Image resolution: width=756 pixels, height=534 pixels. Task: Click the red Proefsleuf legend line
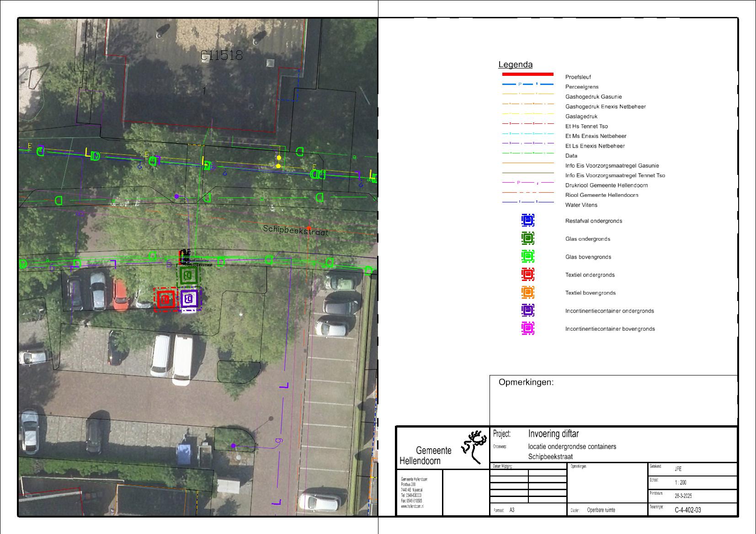click(x=527, y=74)
